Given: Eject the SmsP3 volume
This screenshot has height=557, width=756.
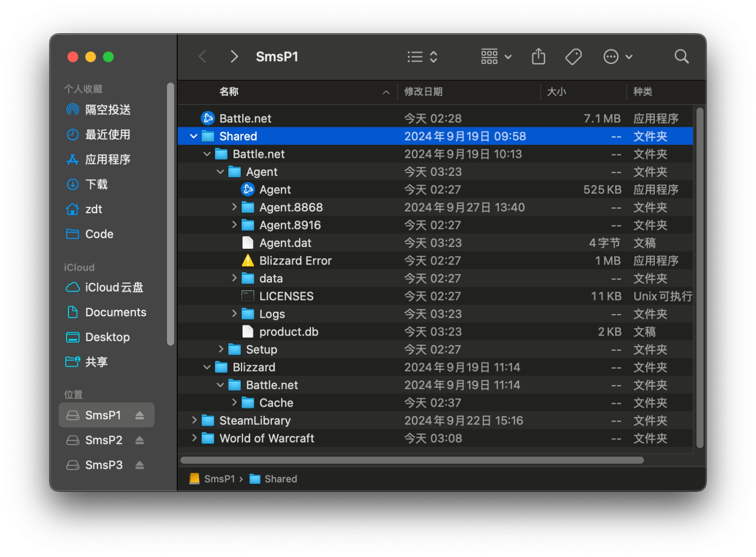Looking at the screenshot, I should point(139,465).
